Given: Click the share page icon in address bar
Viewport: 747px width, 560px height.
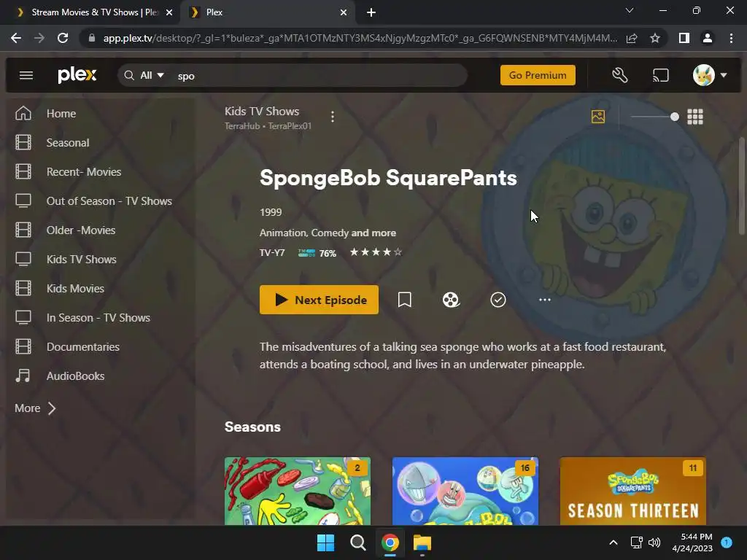Looking at the screenshot, I should tap(632, 38).
